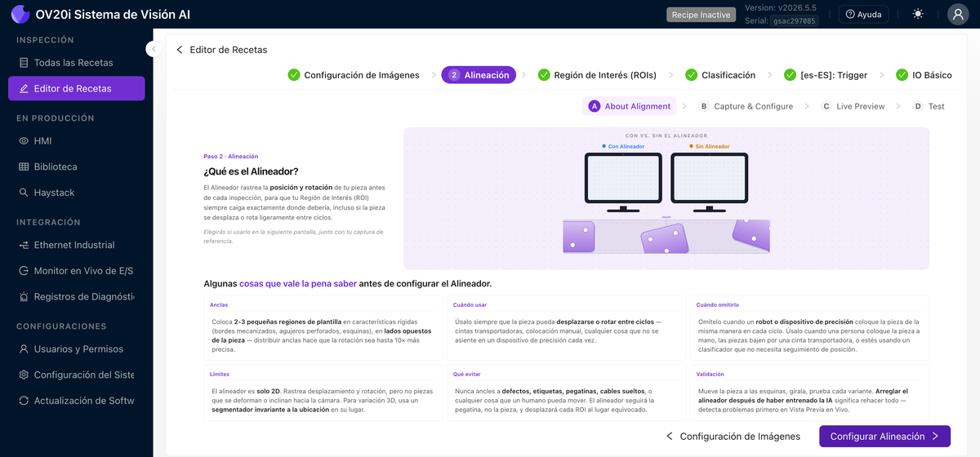Viewport: 980px width, 457px height.
Task: Click the green check beside Trigger step
Action: point(790,75)
